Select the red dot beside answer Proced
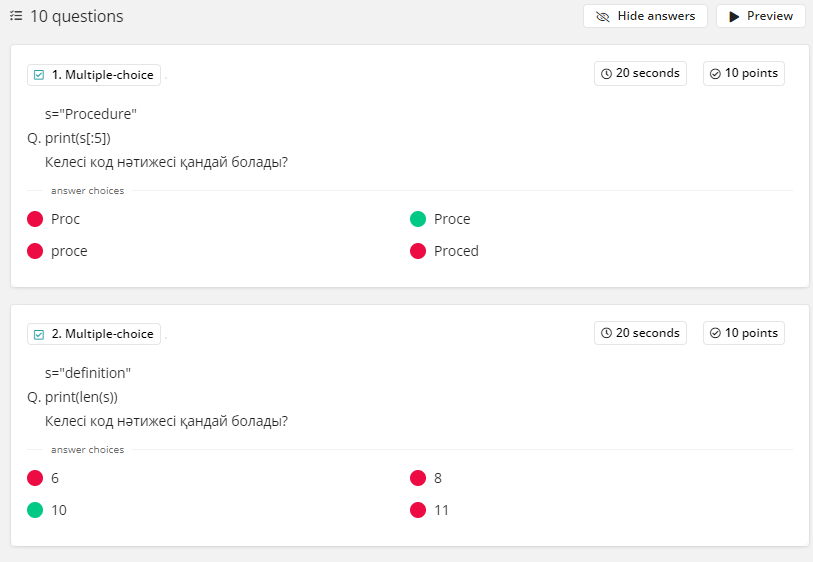This screenshot has width=813, height=562. pos(418,251)
